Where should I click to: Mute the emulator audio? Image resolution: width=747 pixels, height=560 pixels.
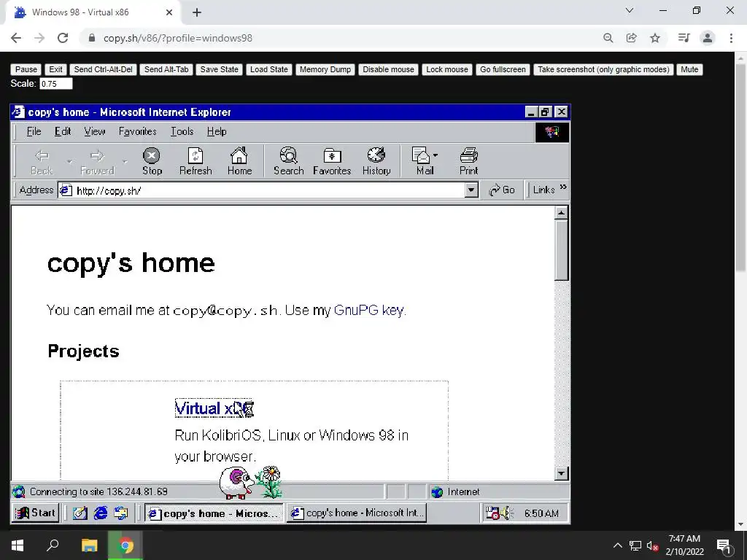[689, 69]
